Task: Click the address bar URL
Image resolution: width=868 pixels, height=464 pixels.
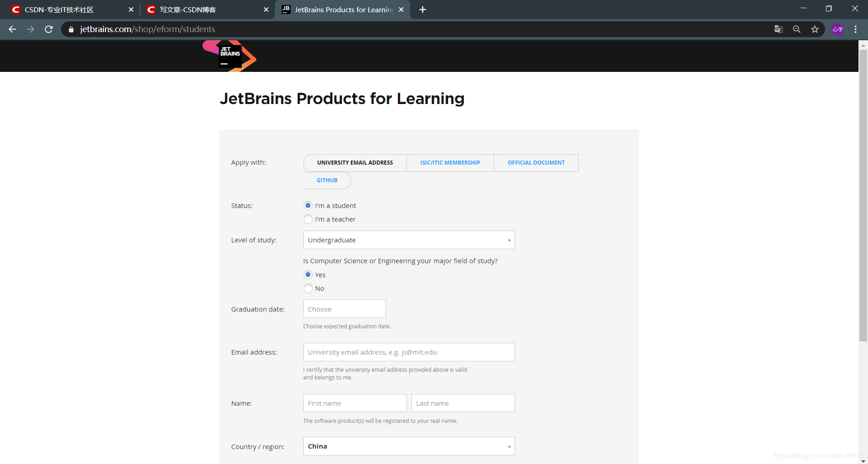Action: (x=147, y=29)
